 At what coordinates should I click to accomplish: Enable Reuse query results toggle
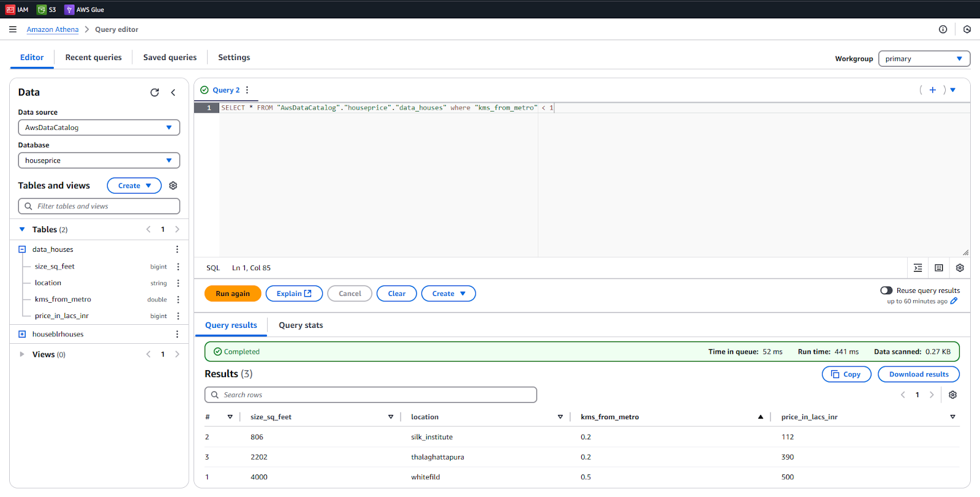(886, 290)
